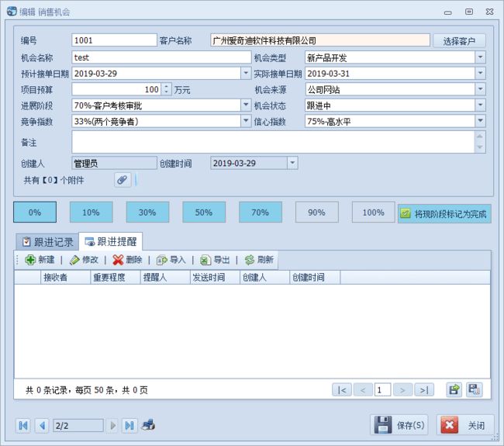Open 机会来源 dropdown
504x446 pixels.
pyautogui.click(x=480, y=89)
